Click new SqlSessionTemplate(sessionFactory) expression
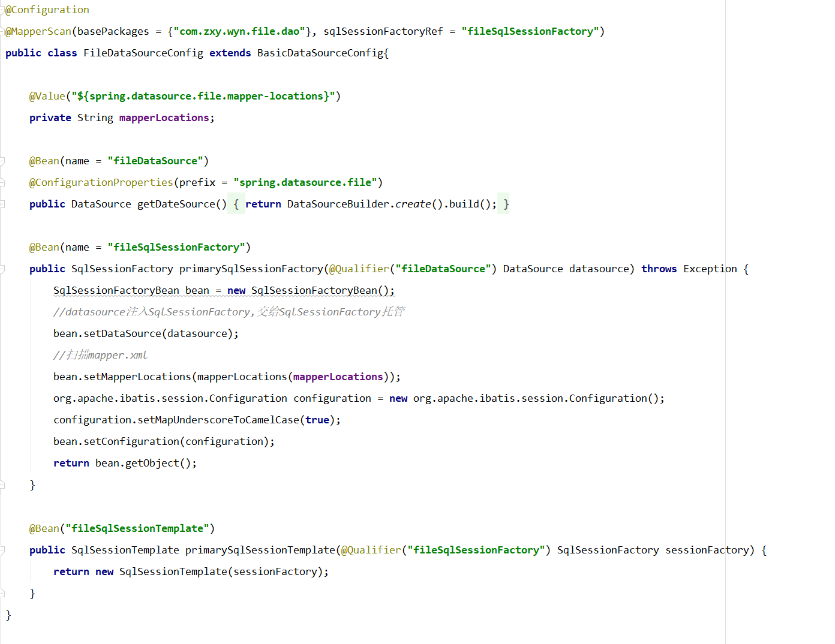 pyautogui.click(x=209, y=571)
